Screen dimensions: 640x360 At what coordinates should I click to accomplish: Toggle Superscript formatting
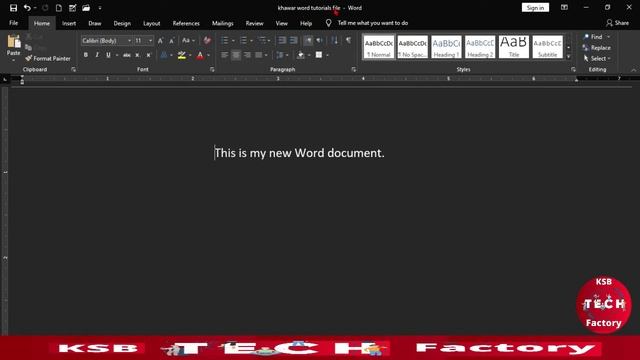[x=149, y=55]
